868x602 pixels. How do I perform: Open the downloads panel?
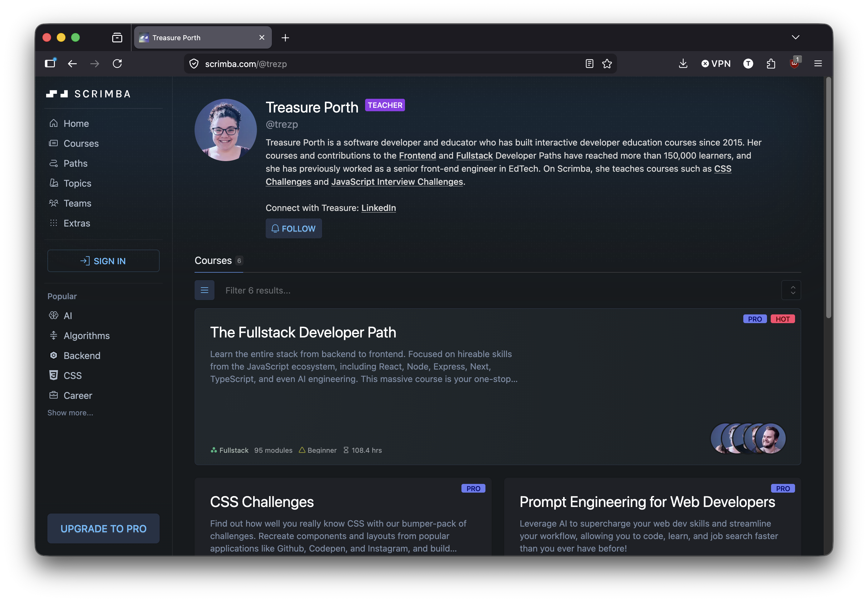pyautogui.click(x=683, y=63)
